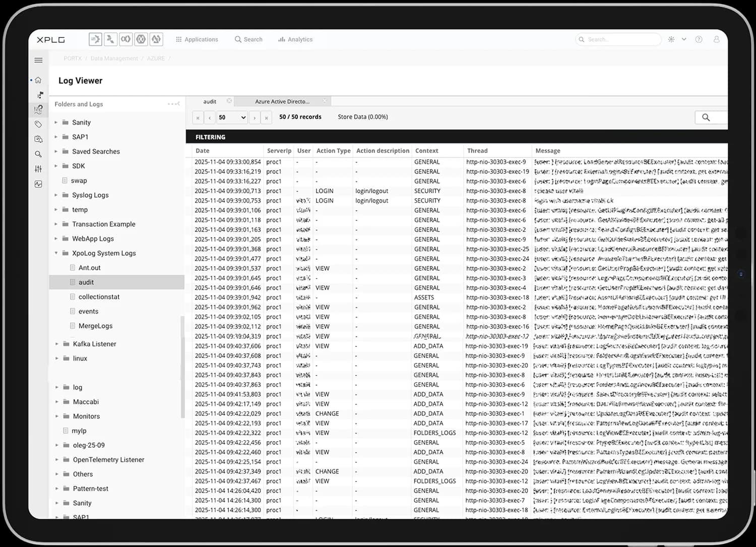Viewport: 756px width, 547px height.
Task: Open the Analytics menu
Action: click(295, 39)
